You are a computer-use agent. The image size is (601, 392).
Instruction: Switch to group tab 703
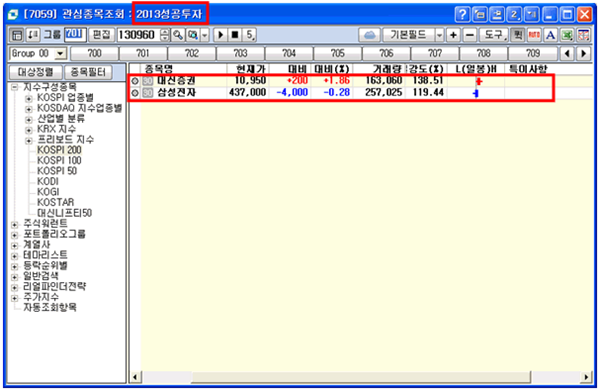240,53
